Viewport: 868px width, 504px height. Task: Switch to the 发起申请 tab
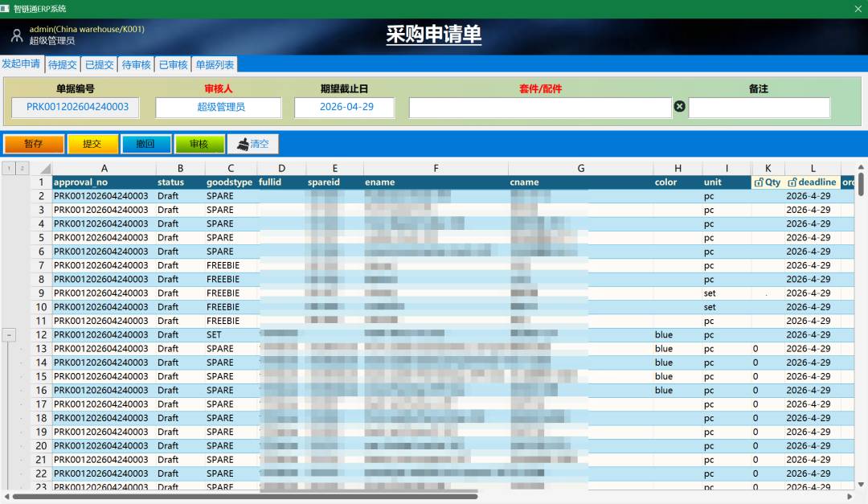pos(21,64)
